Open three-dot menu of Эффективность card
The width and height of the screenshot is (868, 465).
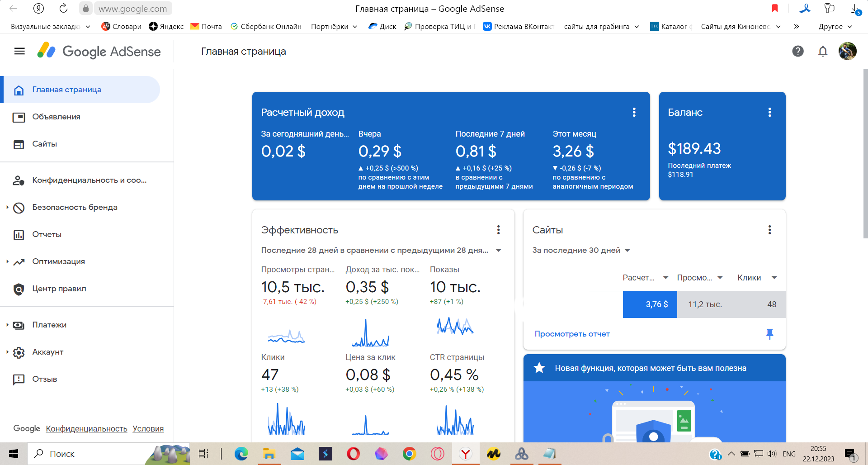pos(498,230)
